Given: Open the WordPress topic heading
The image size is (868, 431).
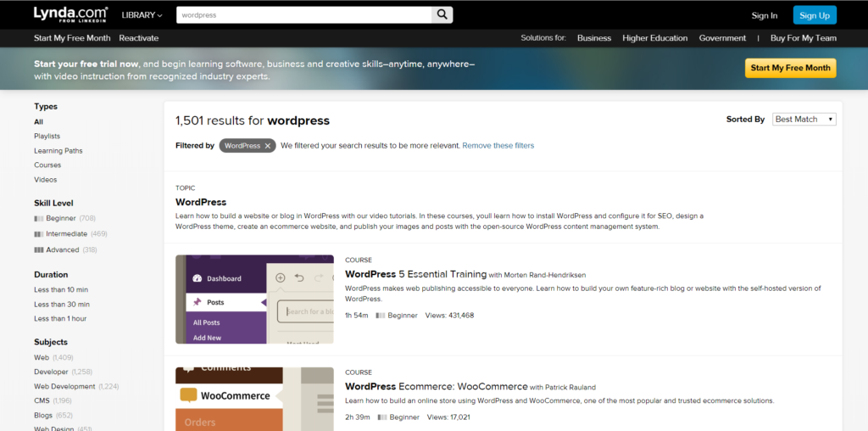Looking at the screenshot, I should pyautogui.click(x=201, y=202).
